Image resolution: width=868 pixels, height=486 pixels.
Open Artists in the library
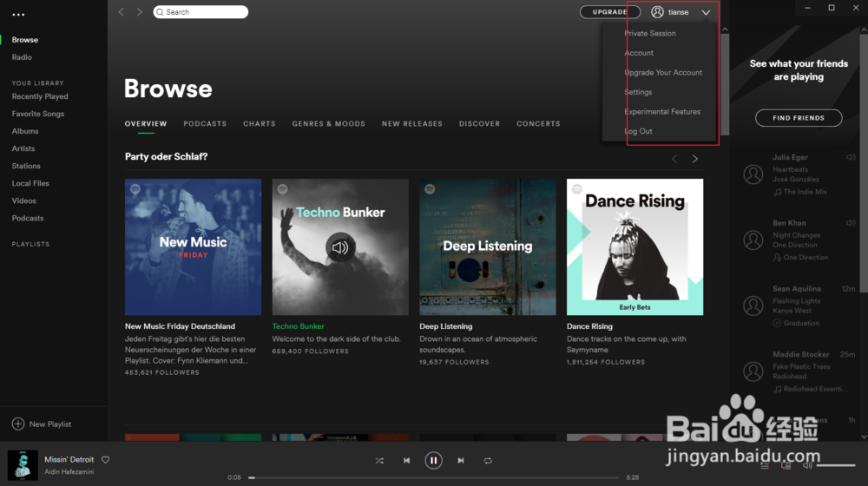[23, 148]
